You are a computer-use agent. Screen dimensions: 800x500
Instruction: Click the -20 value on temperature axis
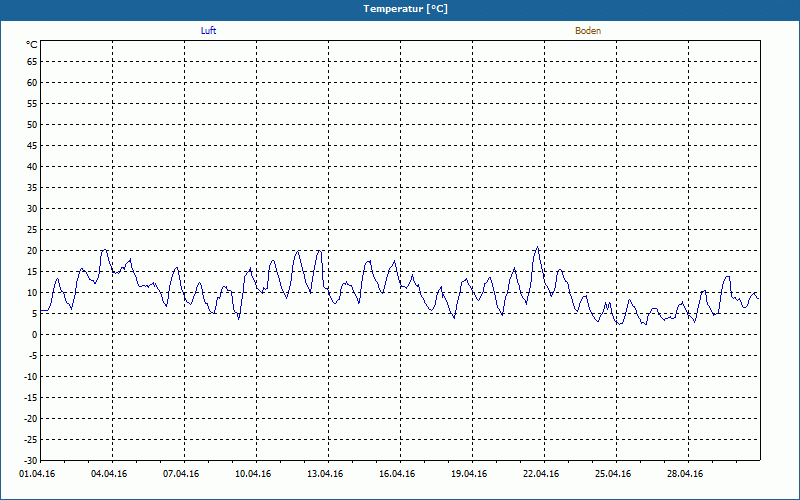(x=31, y=419)
